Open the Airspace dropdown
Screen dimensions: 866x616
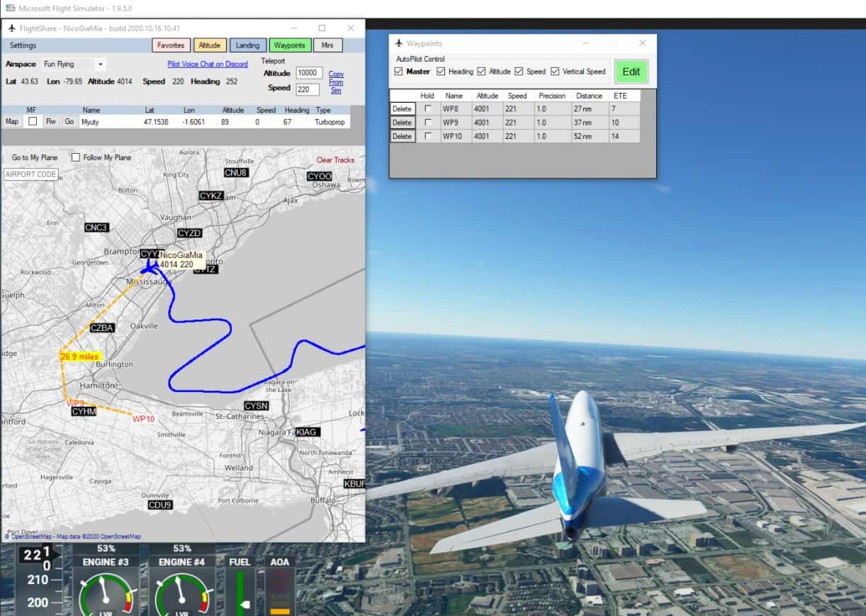click(100, 65)
